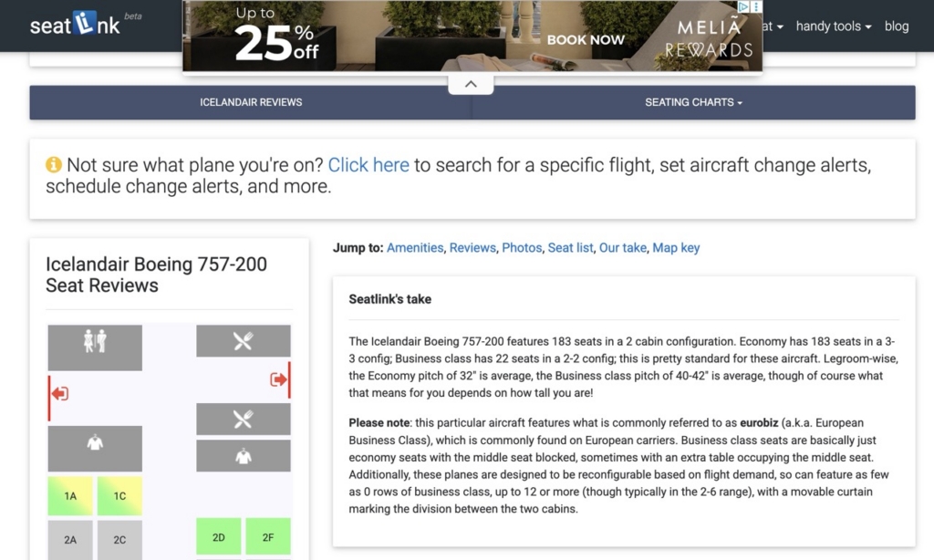Jump to the Amenities section
Image resolution: width=934 pixels, height=560 pixels.
415,248
